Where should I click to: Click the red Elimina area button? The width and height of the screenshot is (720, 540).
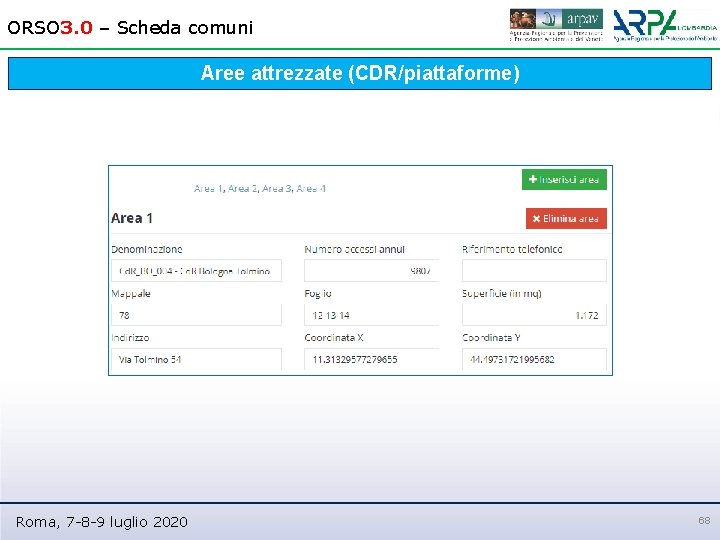pos(566,219)
